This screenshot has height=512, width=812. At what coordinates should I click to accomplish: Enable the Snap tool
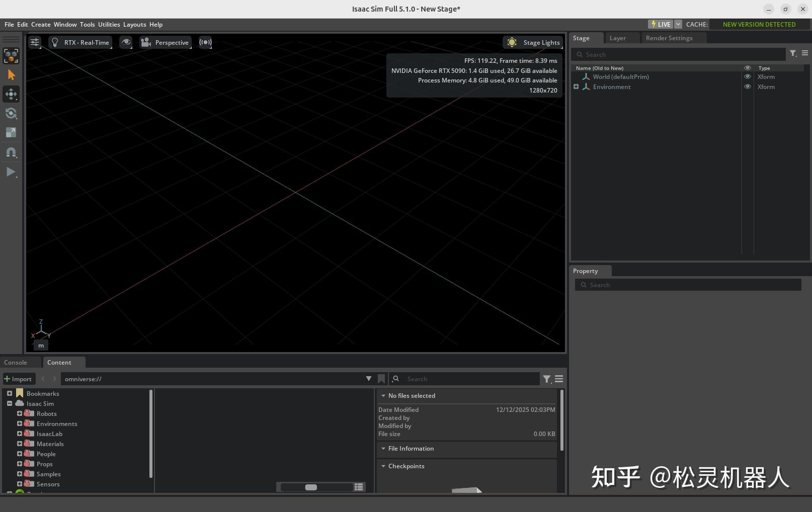tap(11, 152)
